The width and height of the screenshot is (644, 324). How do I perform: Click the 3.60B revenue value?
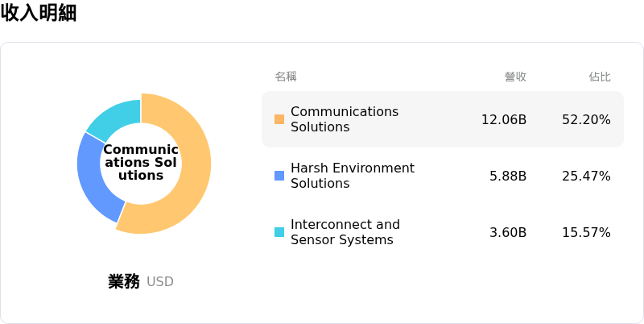point(508,232)
